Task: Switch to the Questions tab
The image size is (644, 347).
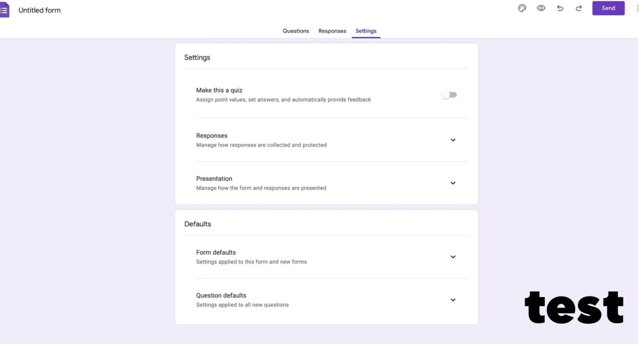Action: (x=296, y=31)
